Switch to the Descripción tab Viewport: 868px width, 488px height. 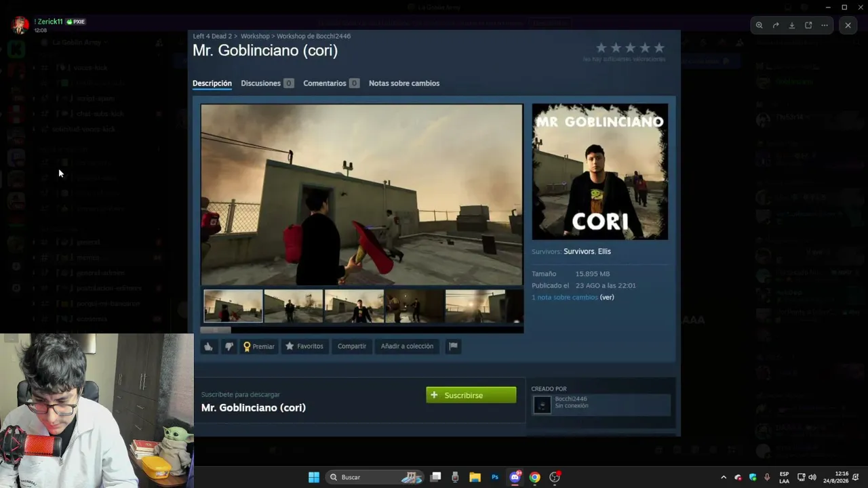click(212, 83)
